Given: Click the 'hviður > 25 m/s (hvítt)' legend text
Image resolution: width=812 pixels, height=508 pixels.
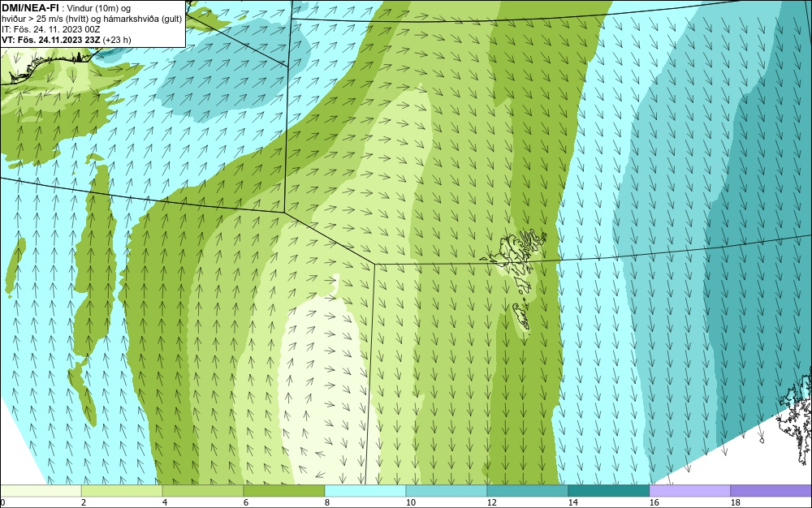Looking at the screenshot, I should click(x=45, y=19).
